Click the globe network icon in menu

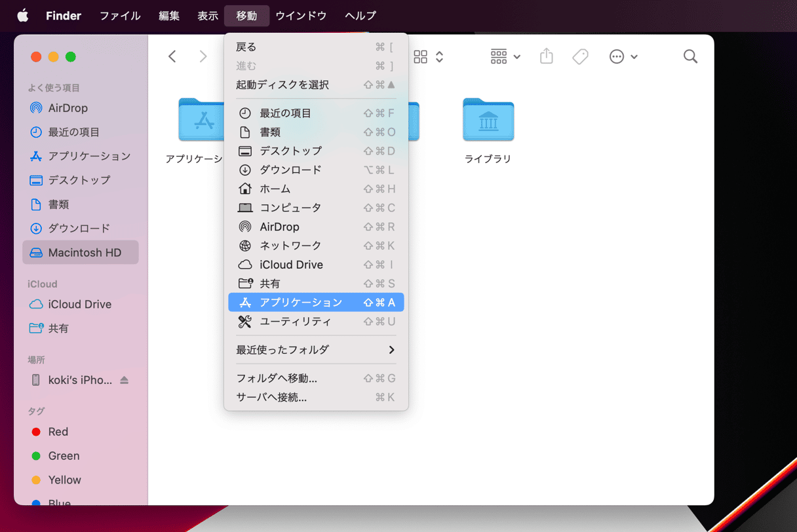[x=245, y=246]
